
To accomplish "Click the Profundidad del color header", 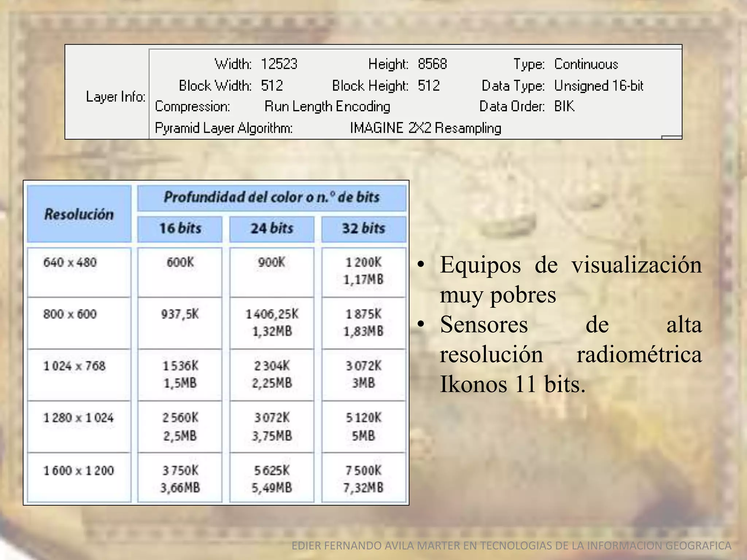I will coord(272,198).
